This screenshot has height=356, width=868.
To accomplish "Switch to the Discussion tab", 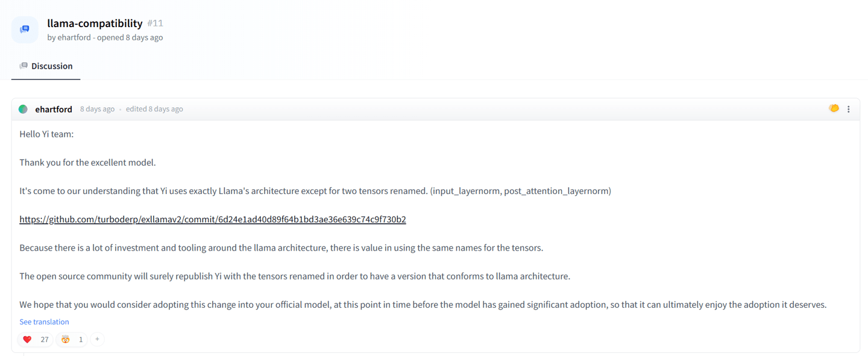I will pos(46,66).
